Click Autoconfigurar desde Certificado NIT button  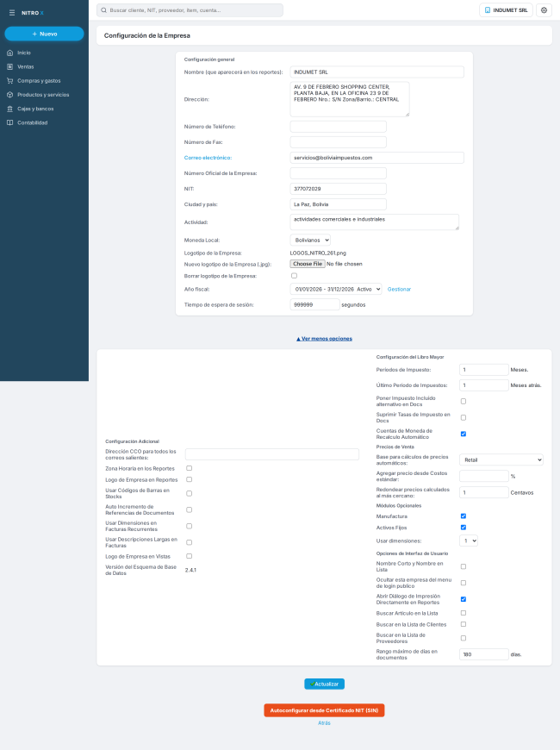pos(324,710)
